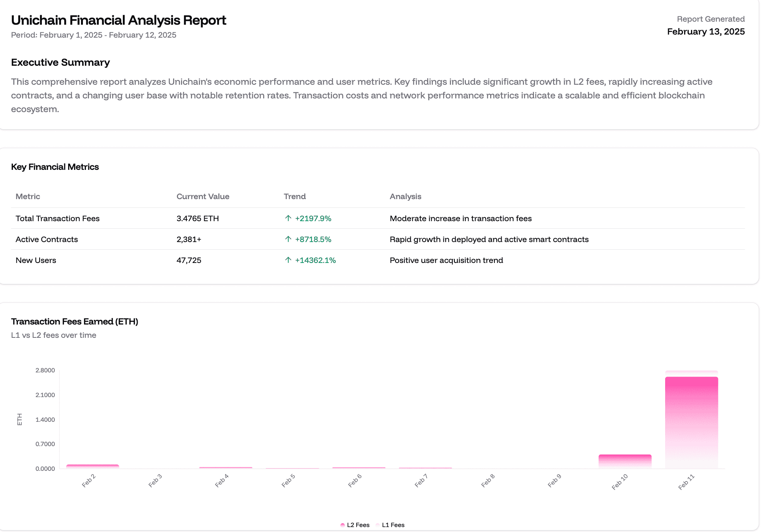Click the Metric column header
772x532 pixels.
[x=28, y=196]
